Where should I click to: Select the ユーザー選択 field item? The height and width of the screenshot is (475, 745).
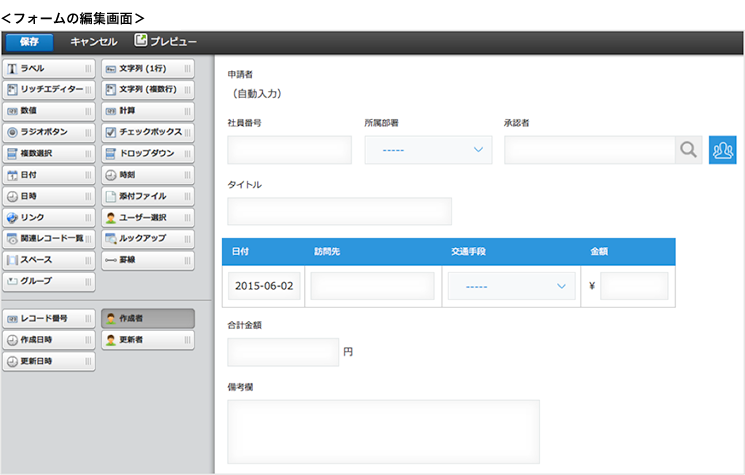click(x=148, y=217)
